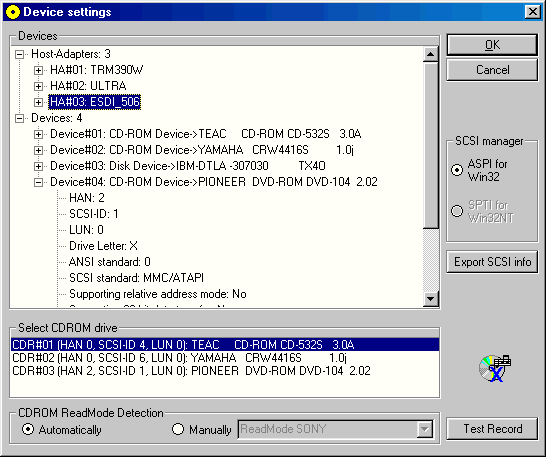Collapse the Devices: 4 tree node

point(20,118)
